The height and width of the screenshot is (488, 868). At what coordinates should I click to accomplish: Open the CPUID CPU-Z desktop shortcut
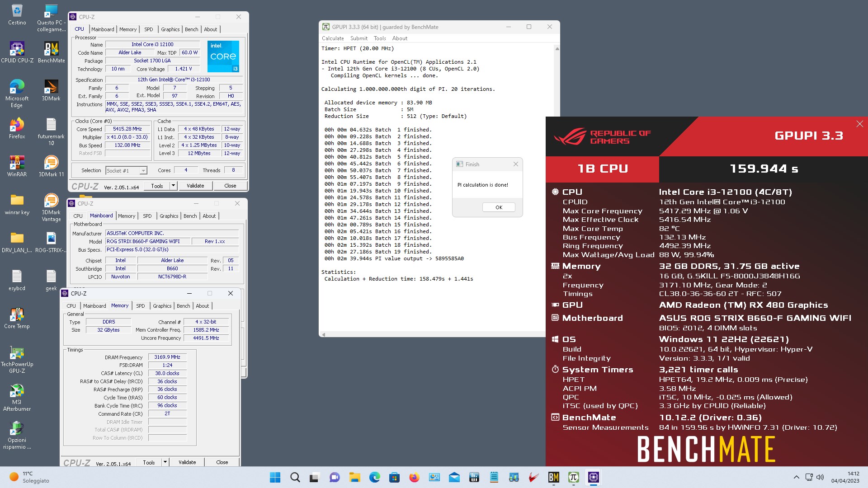17,52
